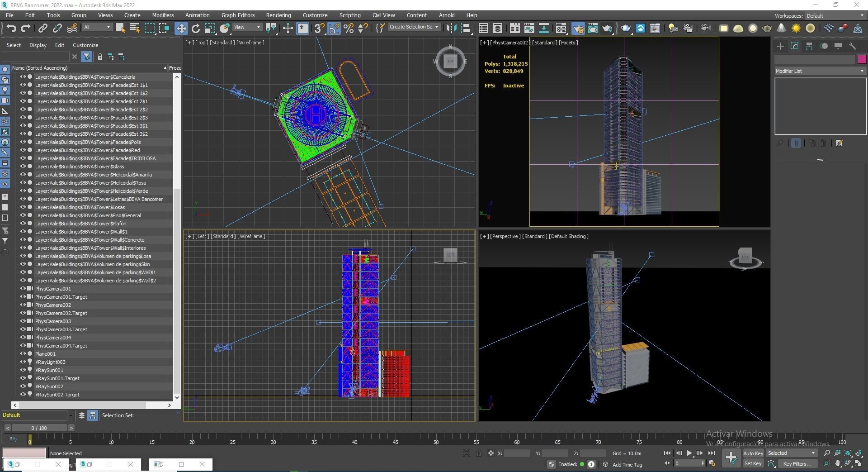Toggle Percent Snap icon

pos(349,28)
